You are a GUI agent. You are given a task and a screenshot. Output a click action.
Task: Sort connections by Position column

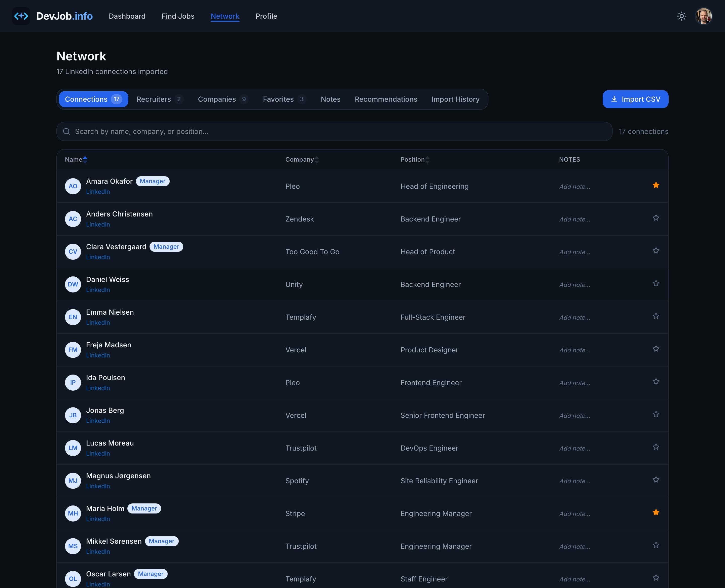click(415, 160)
